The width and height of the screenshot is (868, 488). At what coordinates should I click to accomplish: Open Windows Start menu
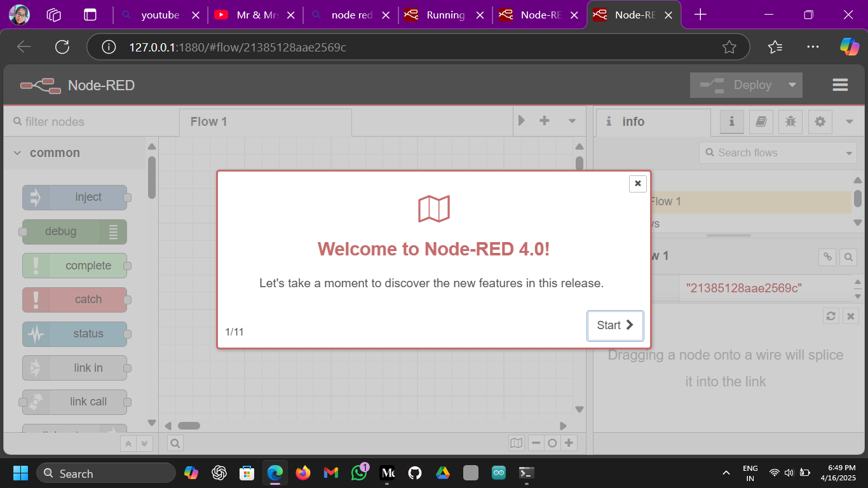20,473
